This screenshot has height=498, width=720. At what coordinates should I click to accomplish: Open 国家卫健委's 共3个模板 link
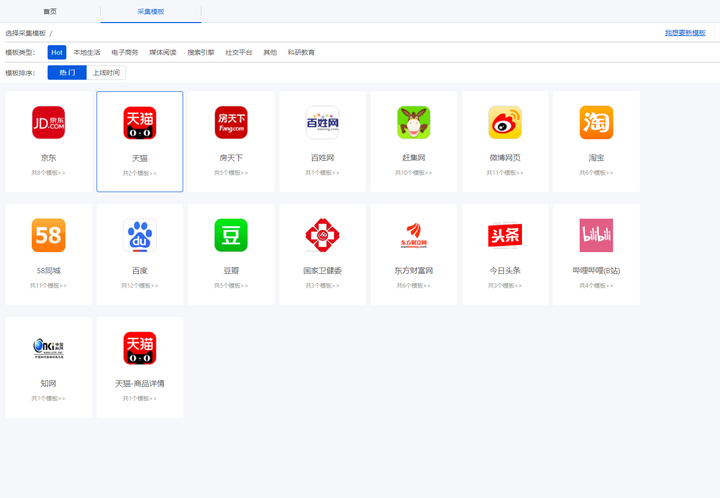(x=322, y=285)
